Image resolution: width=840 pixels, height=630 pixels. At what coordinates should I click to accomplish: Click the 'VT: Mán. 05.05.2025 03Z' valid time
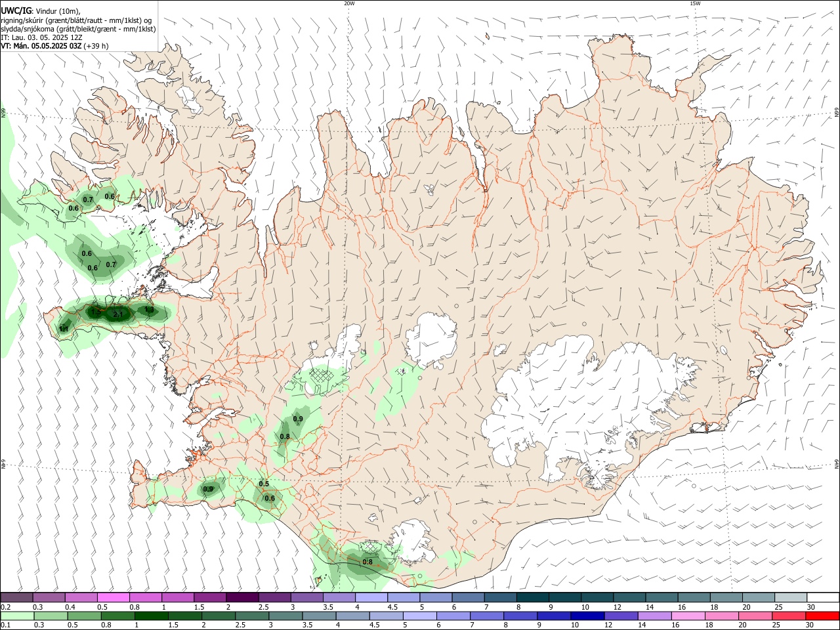pos(41,46)
